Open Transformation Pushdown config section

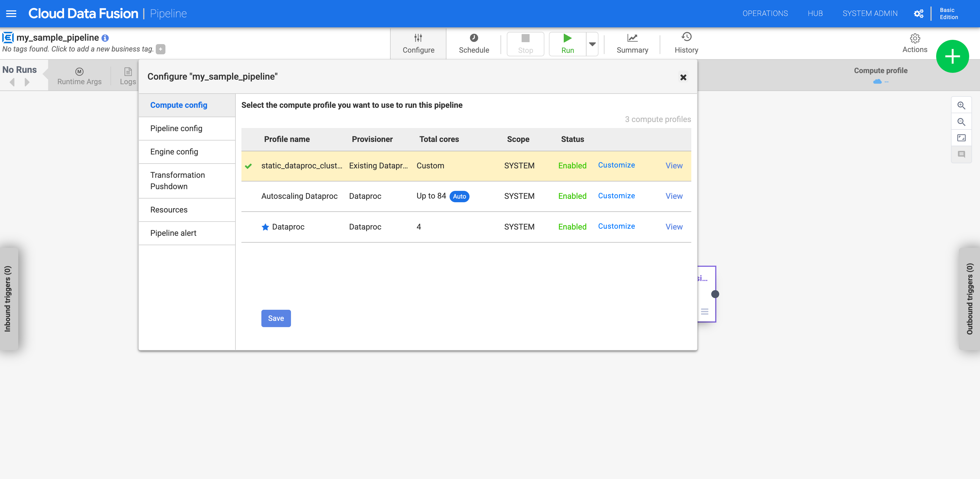tap(177, 181)
